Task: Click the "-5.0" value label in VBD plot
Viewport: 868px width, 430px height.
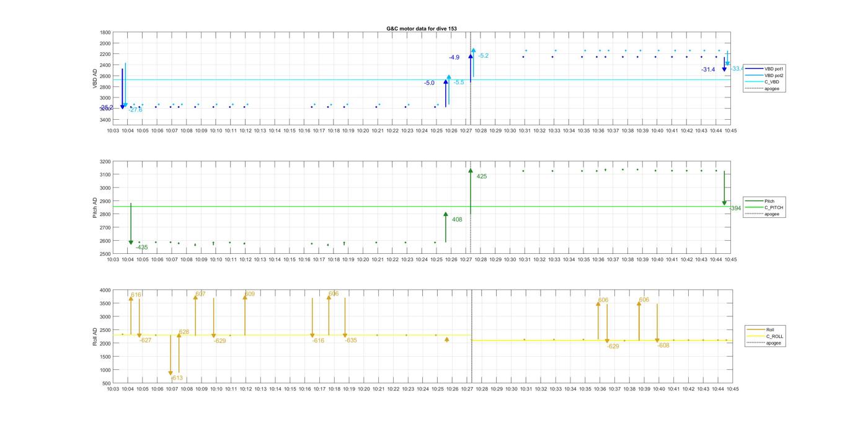Action: tap(429, 83)
